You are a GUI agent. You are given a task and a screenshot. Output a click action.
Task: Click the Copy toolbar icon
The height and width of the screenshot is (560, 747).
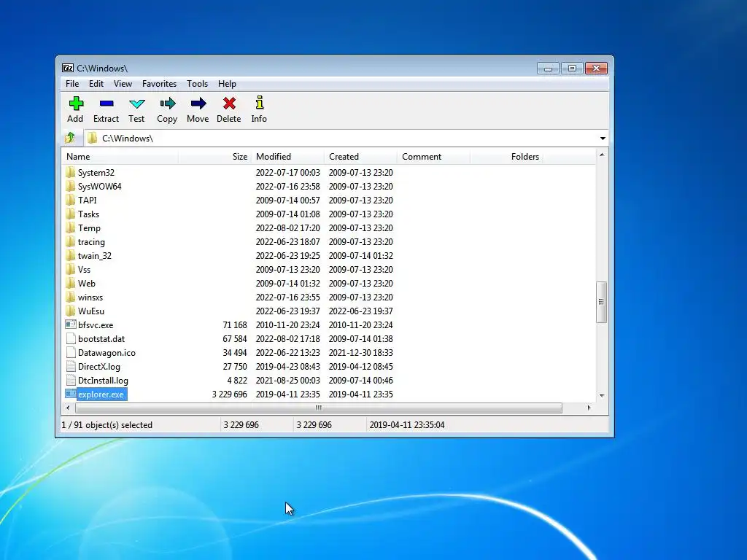coord(168,104)
